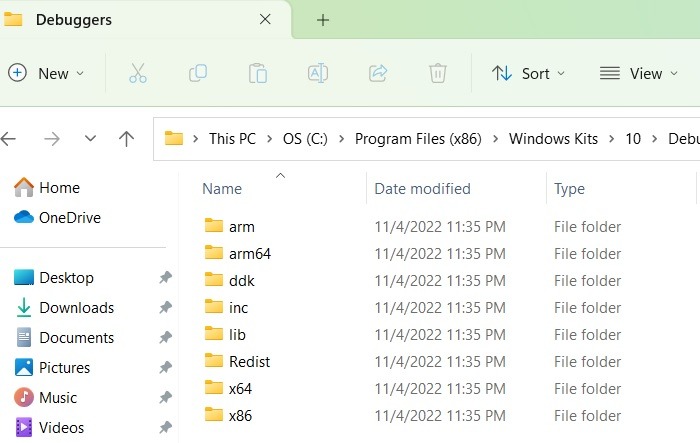The image size is (700, 443).
Task: Close the Debuggers tab
Action: pos(265,19)
